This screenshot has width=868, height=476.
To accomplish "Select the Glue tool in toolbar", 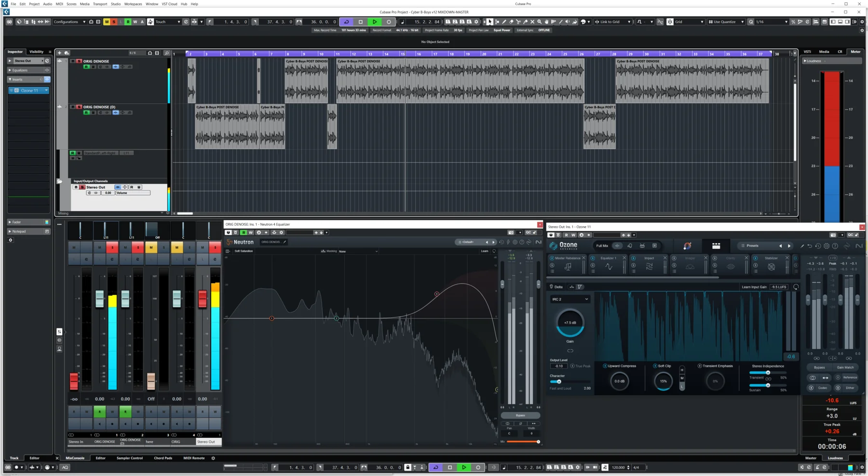I will pyautogui.click(x=526, y=22).
